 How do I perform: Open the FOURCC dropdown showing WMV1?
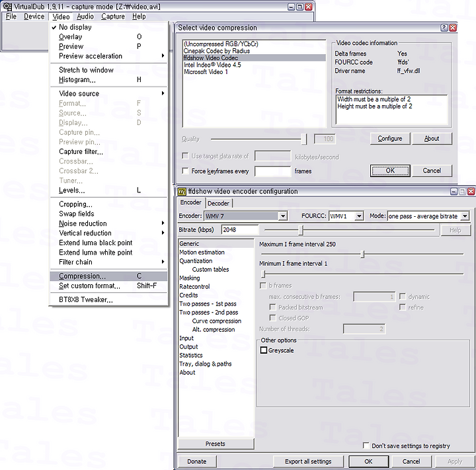359,216
